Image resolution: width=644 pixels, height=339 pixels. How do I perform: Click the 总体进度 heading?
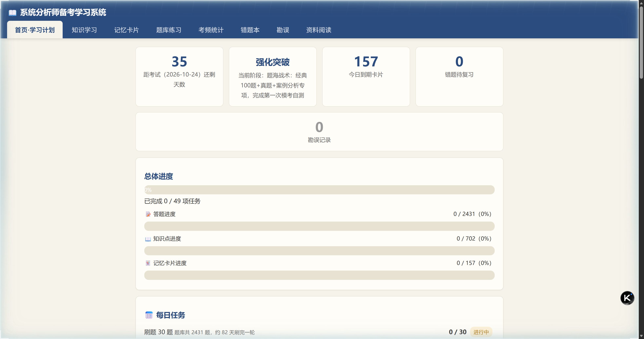(x=158, y=177)
